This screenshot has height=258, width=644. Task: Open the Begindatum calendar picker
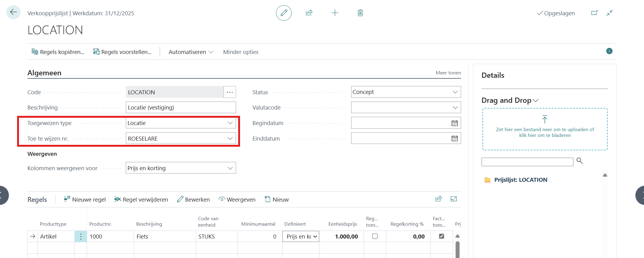pos(454,123)
